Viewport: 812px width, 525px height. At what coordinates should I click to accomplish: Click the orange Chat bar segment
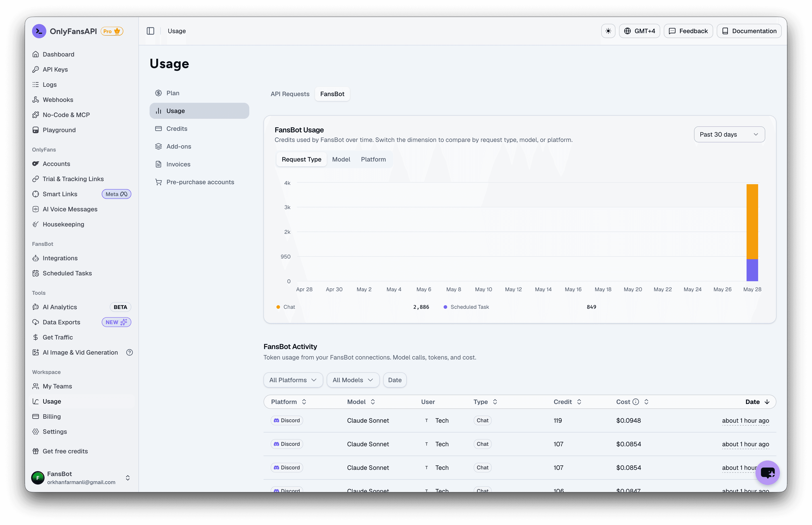tap(752, 222)
